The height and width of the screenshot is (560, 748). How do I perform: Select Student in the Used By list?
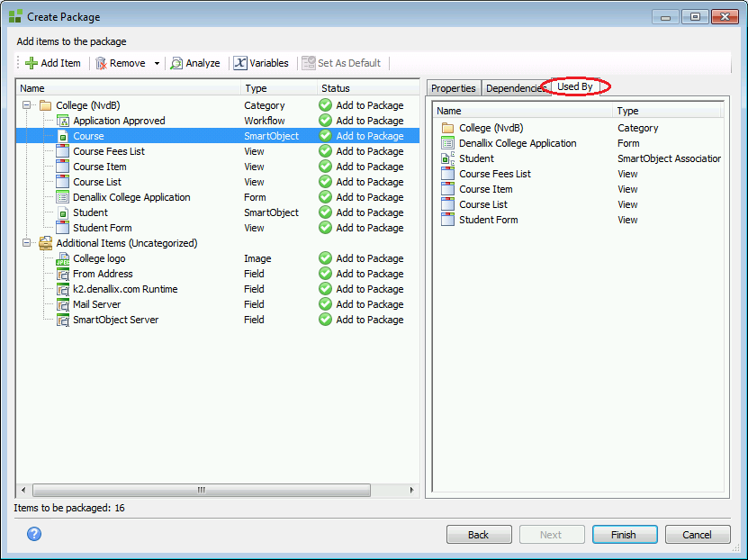coord(476,158)
